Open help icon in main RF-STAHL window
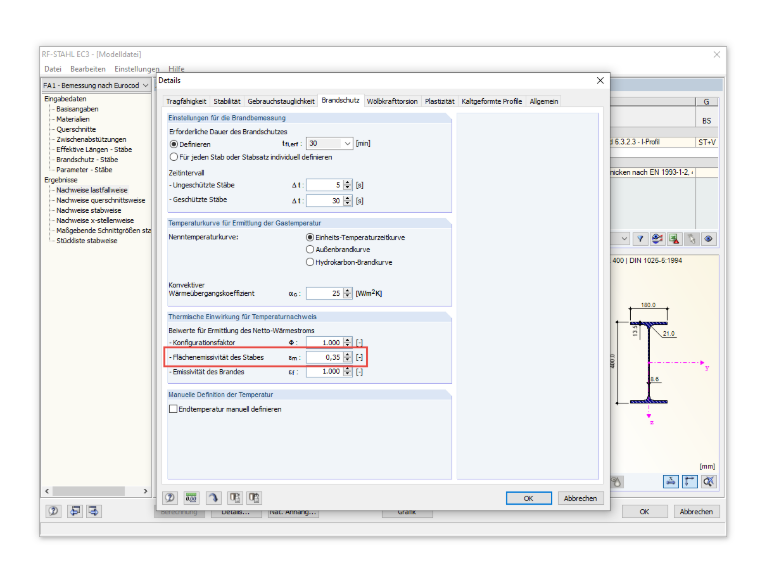Screen dimensions: 760x570 (53, 511)
